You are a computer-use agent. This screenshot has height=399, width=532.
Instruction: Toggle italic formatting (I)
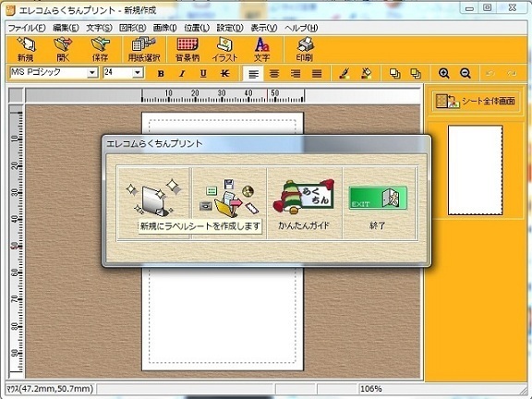click(182, 73)
